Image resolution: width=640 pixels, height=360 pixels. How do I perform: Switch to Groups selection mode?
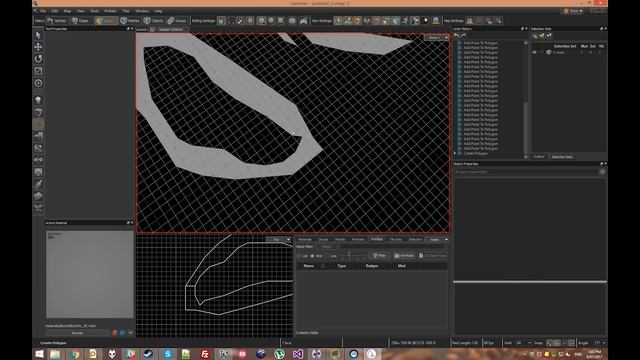pyautogui.click(x=177, y=20)
